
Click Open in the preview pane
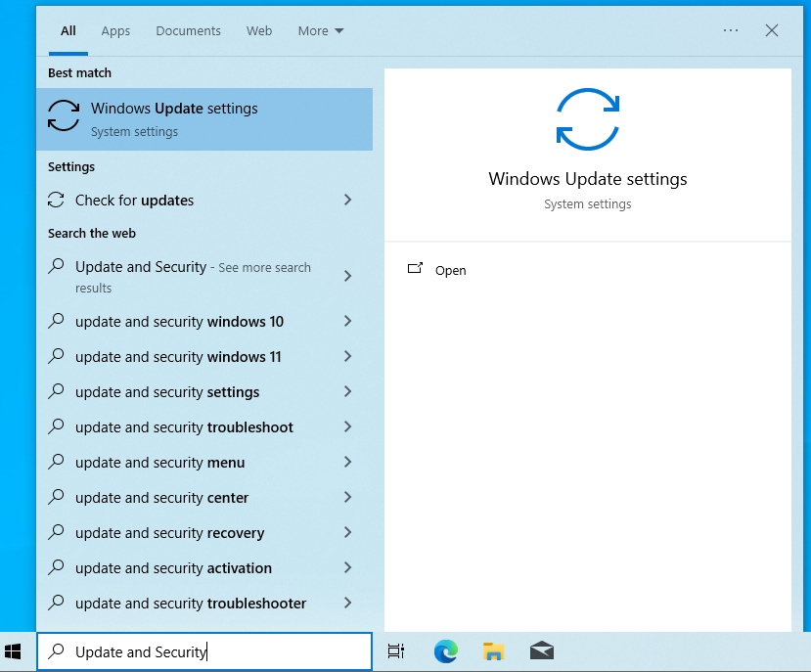click(x=450, y=271)
